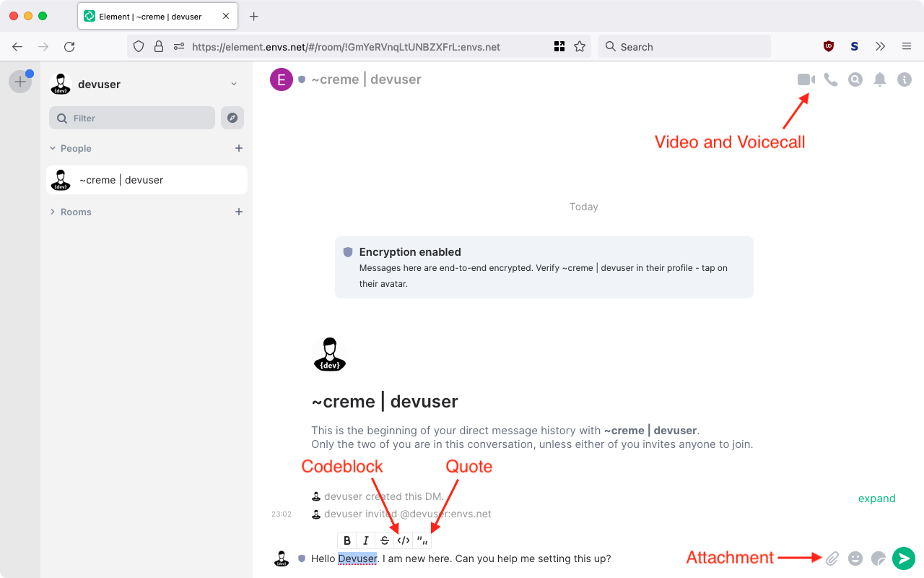924x578 pixels.
Task: Show room info panel
Action: point(905,79)
